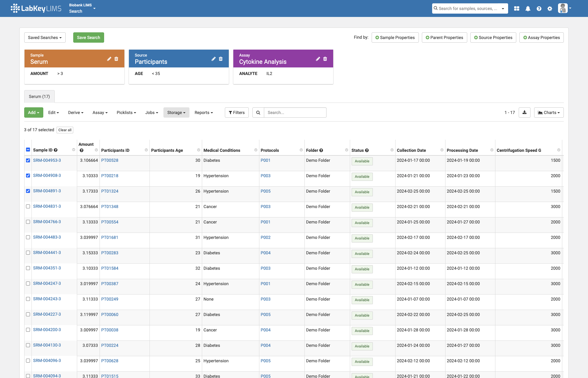Add a Source Properties filter
588x378 pixels.
pyautogui.click(x=493, y=37)
